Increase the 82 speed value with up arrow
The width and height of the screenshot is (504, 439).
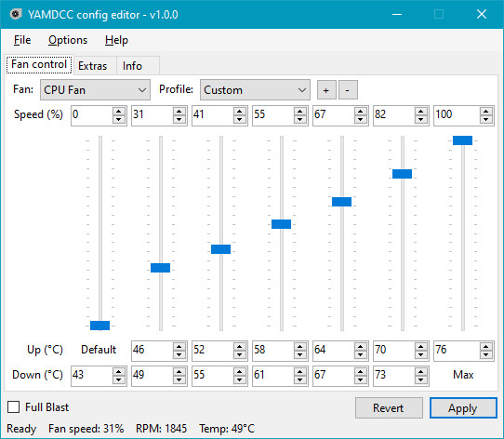[421, 112]
